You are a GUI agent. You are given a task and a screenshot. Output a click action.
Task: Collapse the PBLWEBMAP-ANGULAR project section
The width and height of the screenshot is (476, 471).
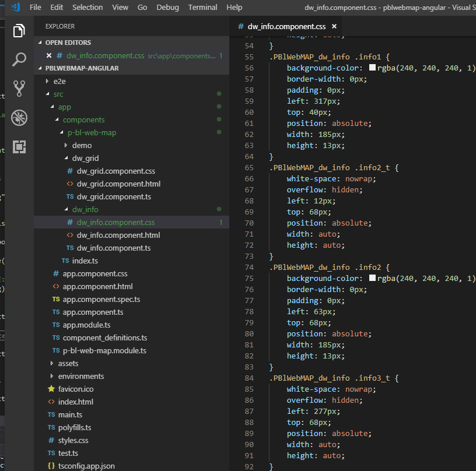pyautogui.click(x=40, y=68)
